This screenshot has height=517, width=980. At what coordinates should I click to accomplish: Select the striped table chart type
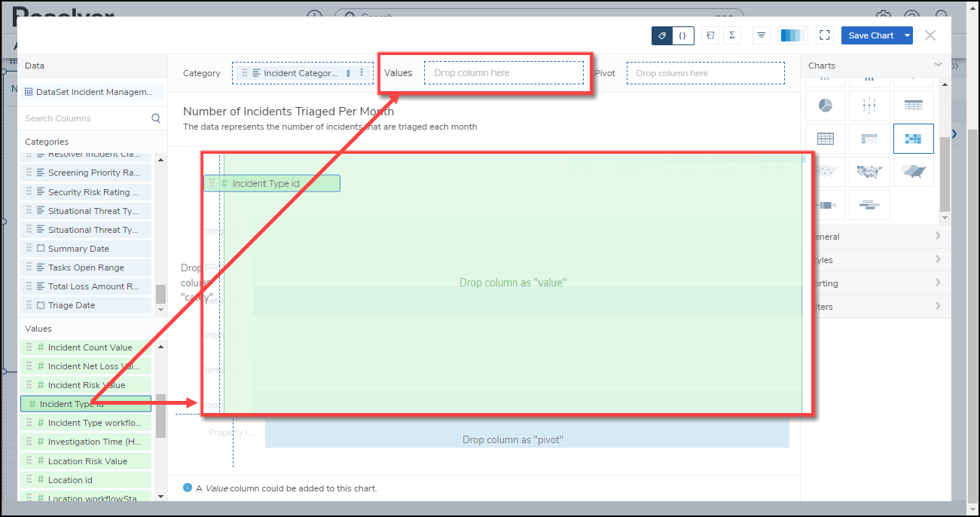click(x=913, y=106)
